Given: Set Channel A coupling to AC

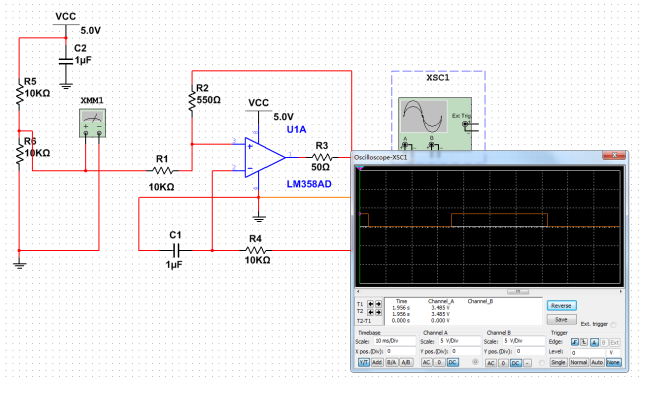Looking at the screenshot, I should (x=426, y=362).
